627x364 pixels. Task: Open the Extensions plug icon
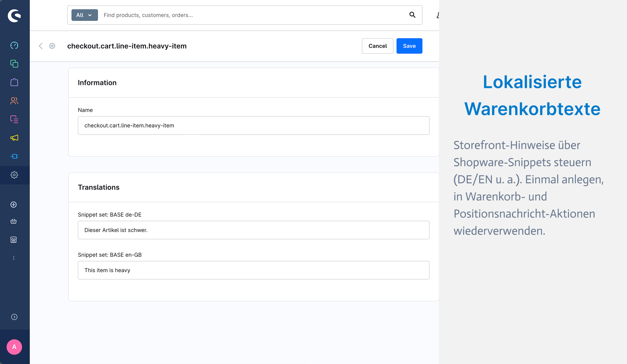(x=14, y=156)
